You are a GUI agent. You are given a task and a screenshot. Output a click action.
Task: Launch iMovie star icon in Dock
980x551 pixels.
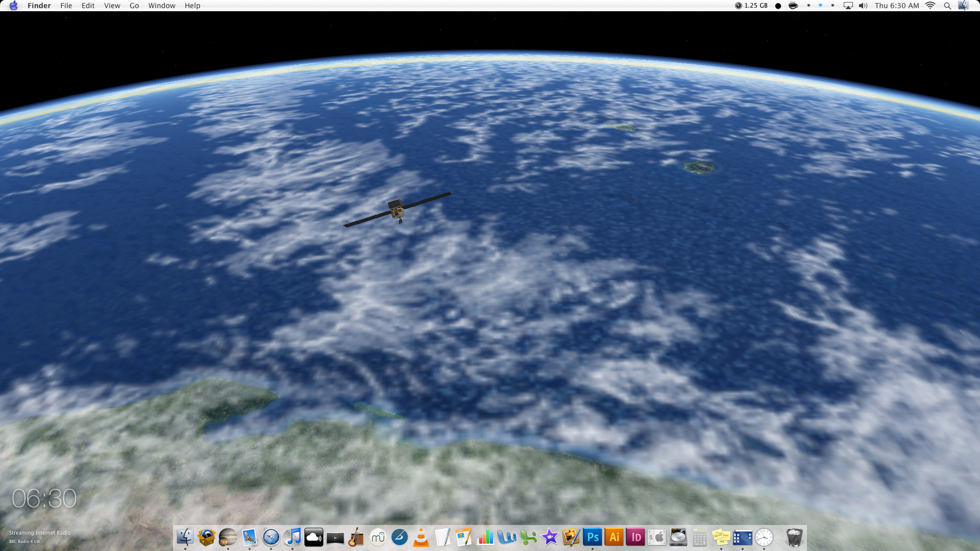pos(550,537)
